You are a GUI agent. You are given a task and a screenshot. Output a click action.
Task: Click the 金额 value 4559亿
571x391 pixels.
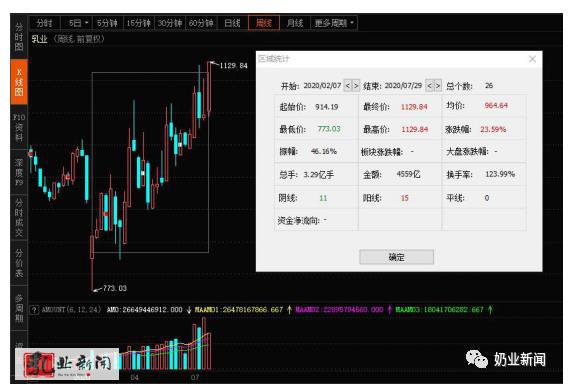[x=408, y=174]
